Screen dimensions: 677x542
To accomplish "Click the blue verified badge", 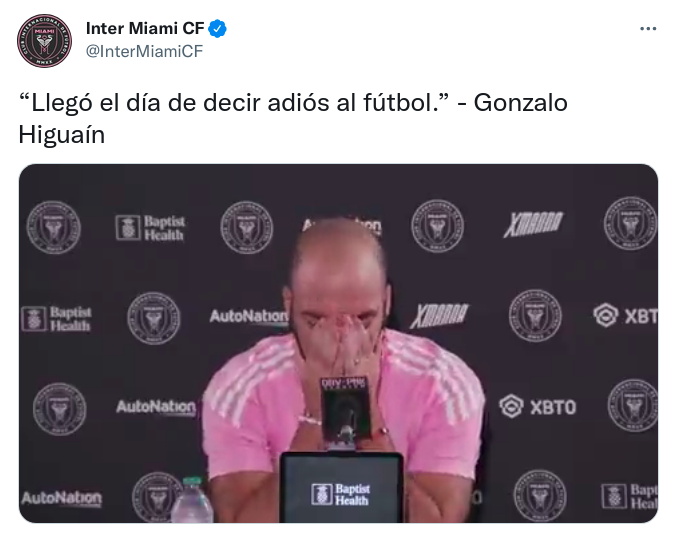I will point(217,29).
